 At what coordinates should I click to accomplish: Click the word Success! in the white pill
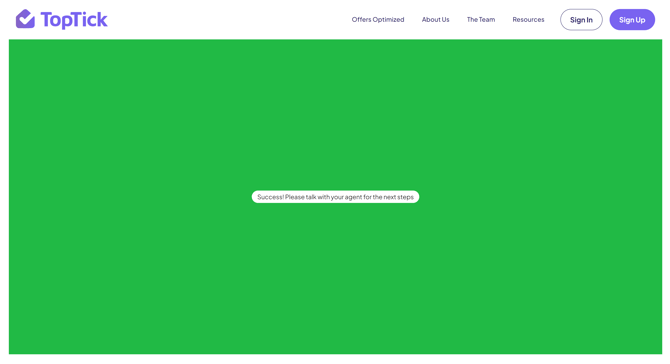coord(270,197)
